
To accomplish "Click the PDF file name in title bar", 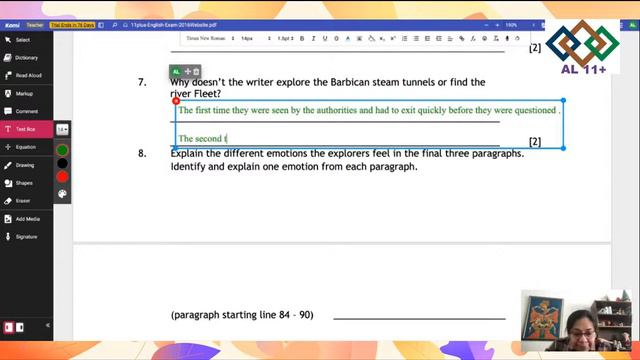I will pyautogui.click(x=173, y=25).
